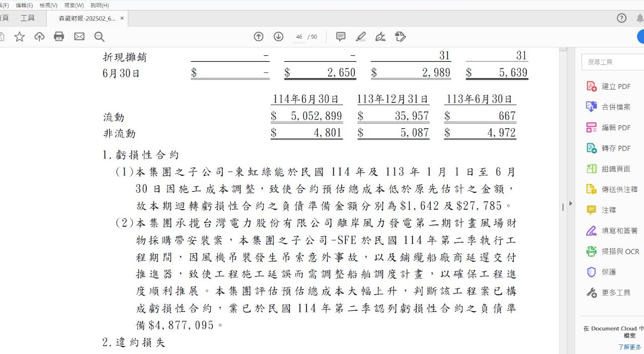
Task: Click the amount $4,877,095 in the text
Action: tap(182, 325)
